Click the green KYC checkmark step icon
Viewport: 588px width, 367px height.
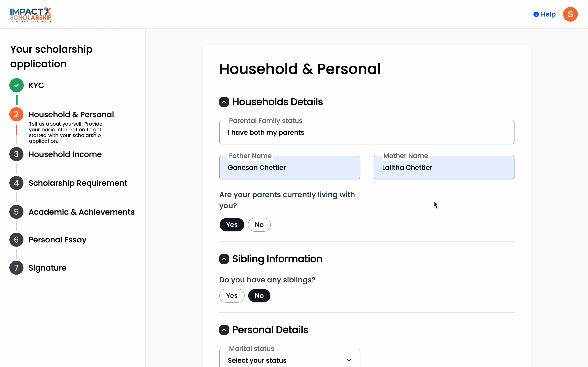click(17, 85)
